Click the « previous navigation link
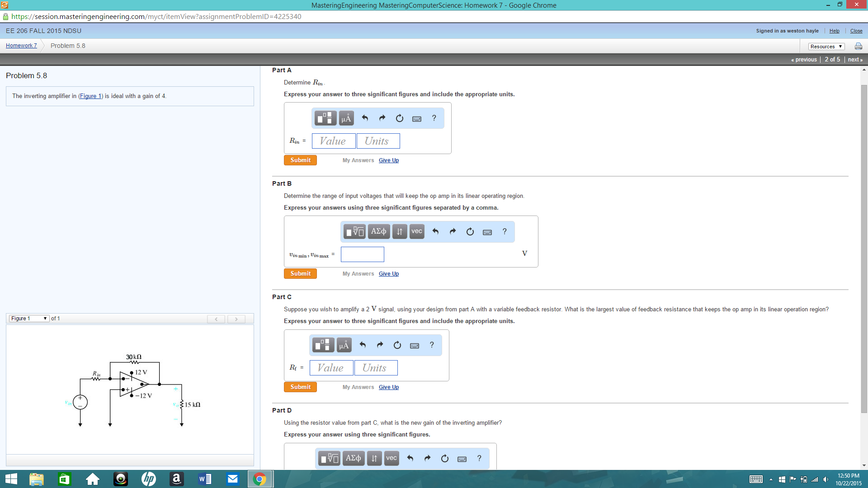The image size is (868, 488). (x=804, y=59)
